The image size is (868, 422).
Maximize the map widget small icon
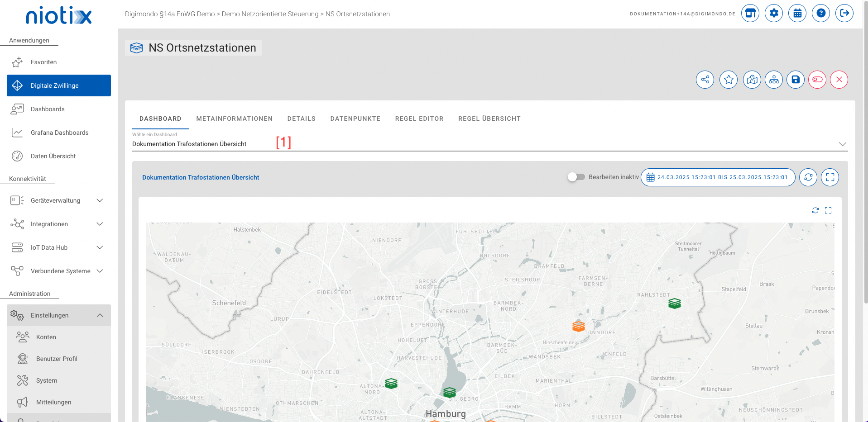pyautogui.click(x=828, y=210)
